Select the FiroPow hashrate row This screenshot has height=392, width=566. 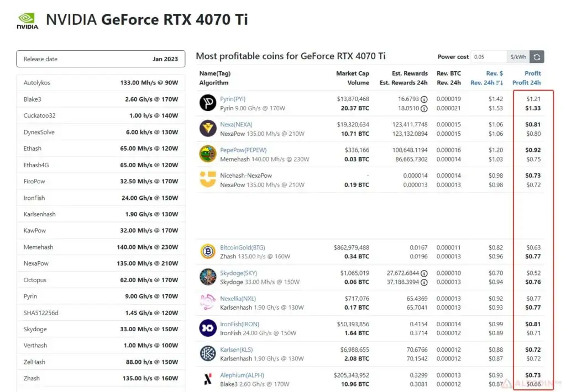click(x=101, y=181)
